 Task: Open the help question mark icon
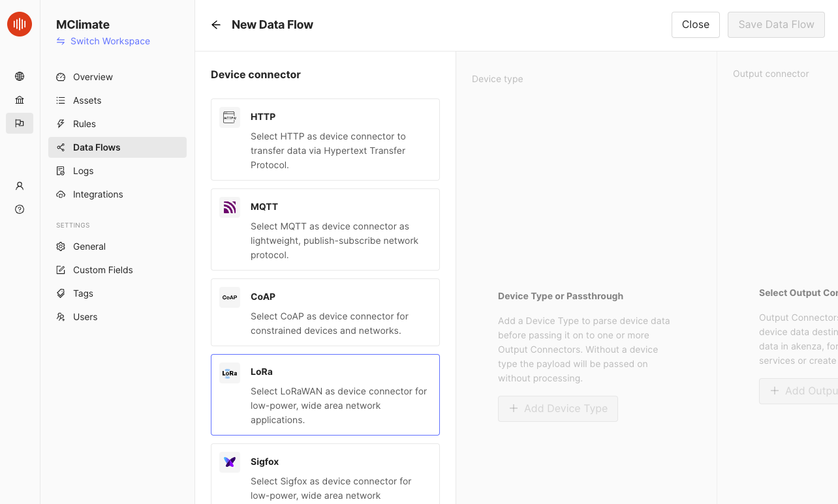coord(20,209)
